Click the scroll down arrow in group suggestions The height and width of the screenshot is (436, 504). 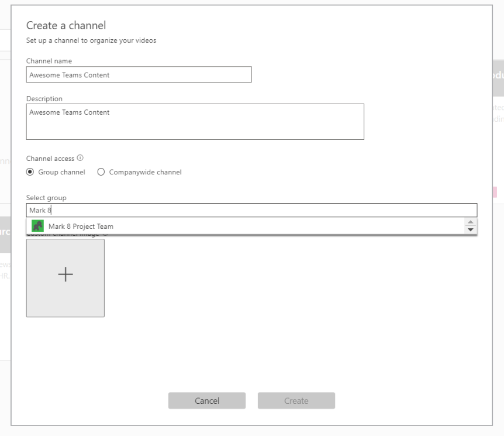tap(471, 229)
